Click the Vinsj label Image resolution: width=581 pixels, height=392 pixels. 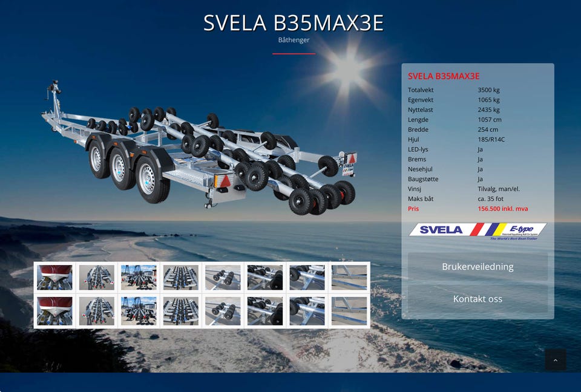coord(414,189)
